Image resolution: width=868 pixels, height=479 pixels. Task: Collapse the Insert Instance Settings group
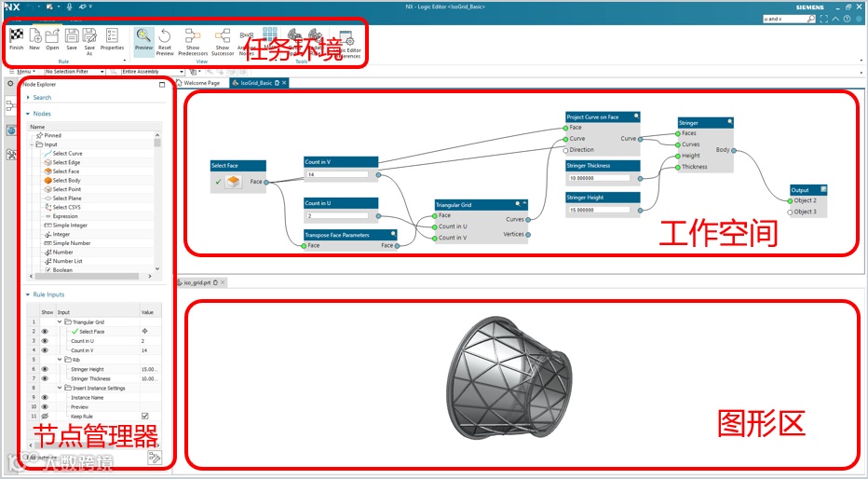[60, 388]
